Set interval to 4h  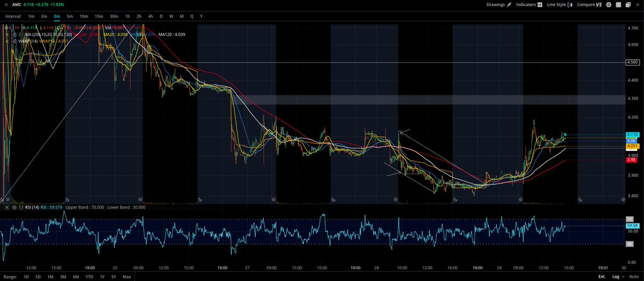pyautogui.click(x=151, y=17)
